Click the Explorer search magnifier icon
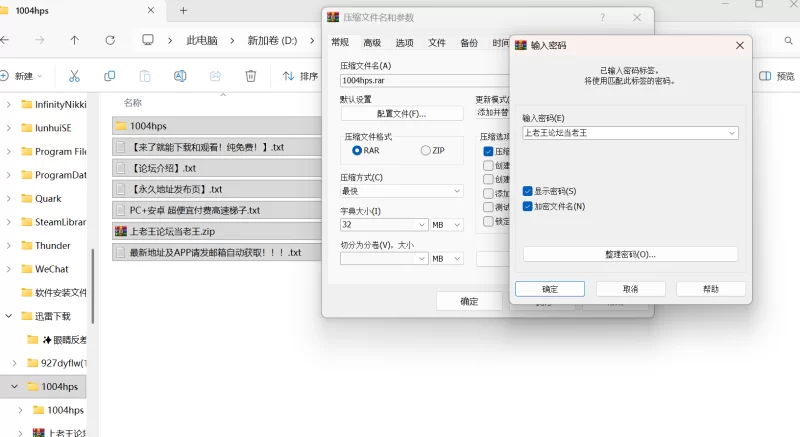The image size is (800, 437). coord(788,40)
